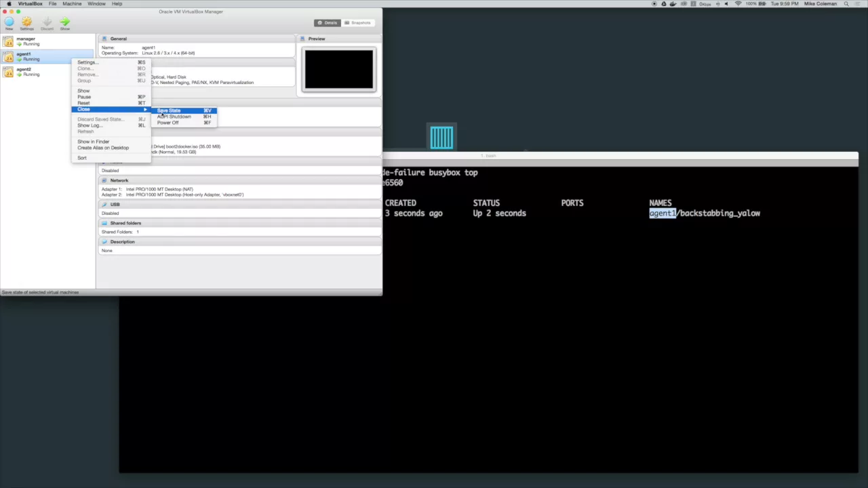Image resolution: width=868 pixels, height=488 pixels.
Task: Click the agent1 VM icon in the list
Action: (8, 56)
